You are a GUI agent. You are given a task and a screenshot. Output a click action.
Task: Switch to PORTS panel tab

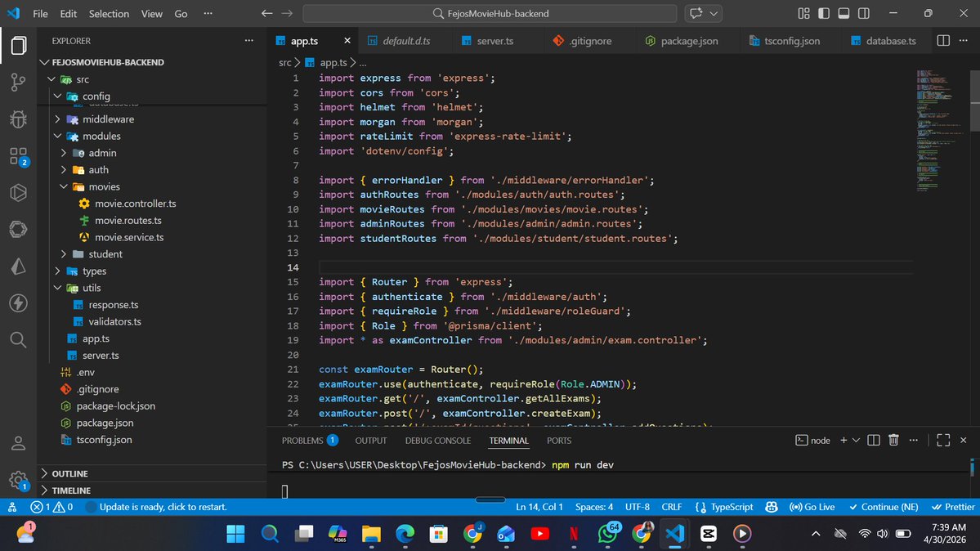coord(559,441)
